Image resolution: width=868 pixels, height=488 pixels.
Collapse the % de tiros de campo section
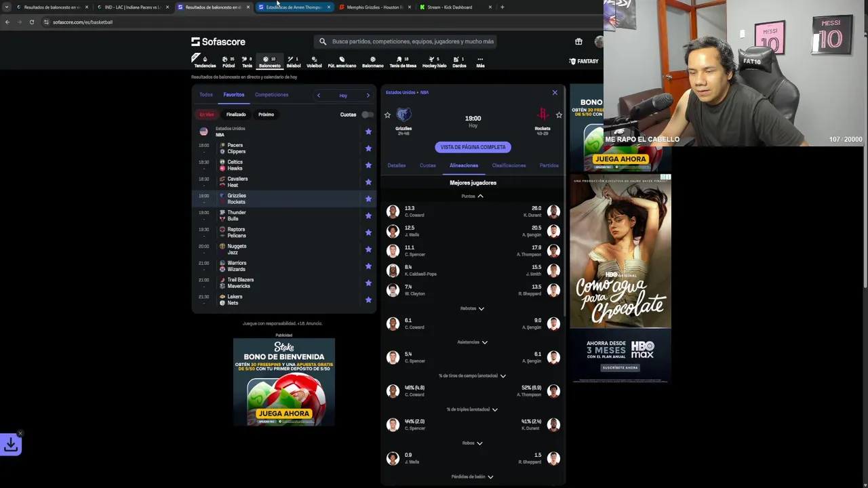pyautogui.click(x=473, y=375)
